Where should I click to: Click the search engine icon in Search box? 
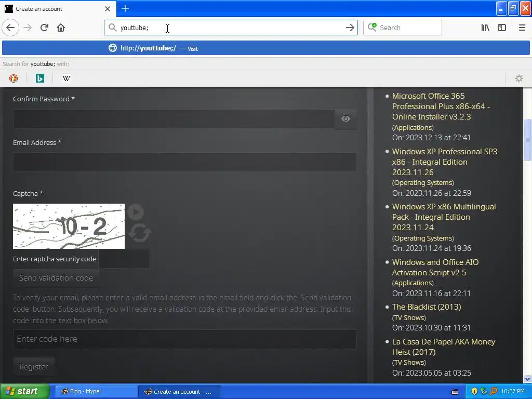coord(372,27)
